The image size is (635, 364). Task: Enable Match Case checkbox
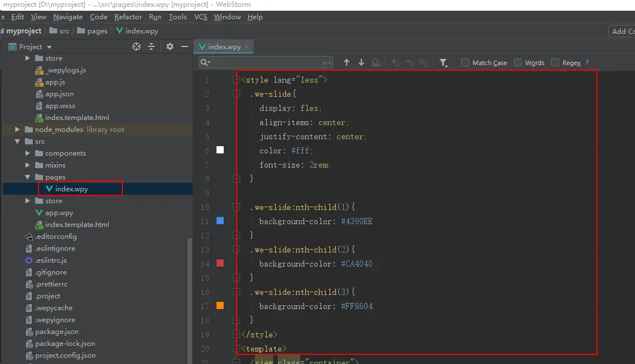click(x=465, y=62)
